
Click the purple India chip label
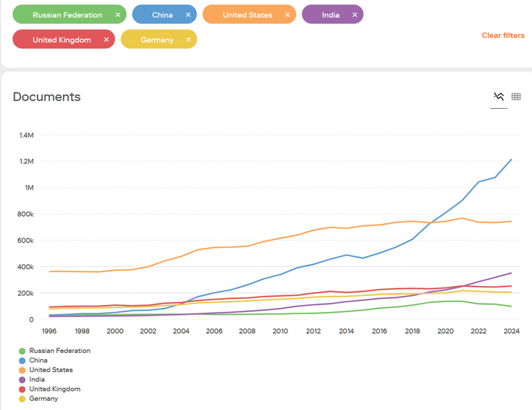pyautogui.click(x=331, y=15)
